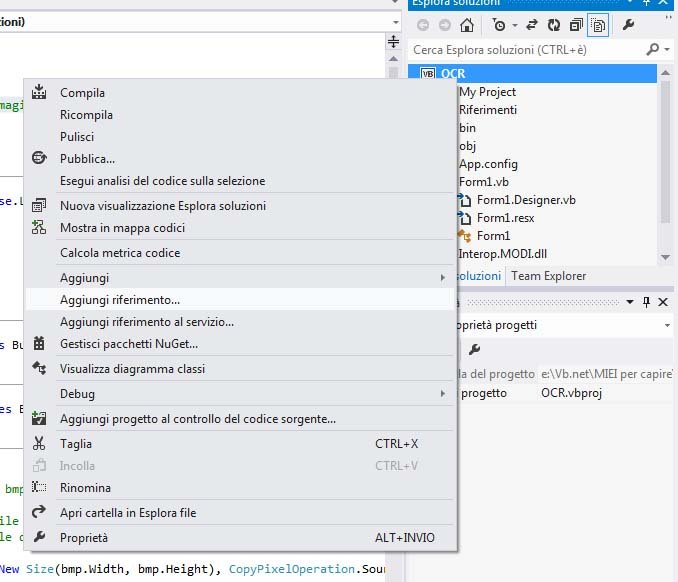Screen dimensions: 678x582
Task: Click the wrench icon in the properties panel
Action: click(474, 349)
